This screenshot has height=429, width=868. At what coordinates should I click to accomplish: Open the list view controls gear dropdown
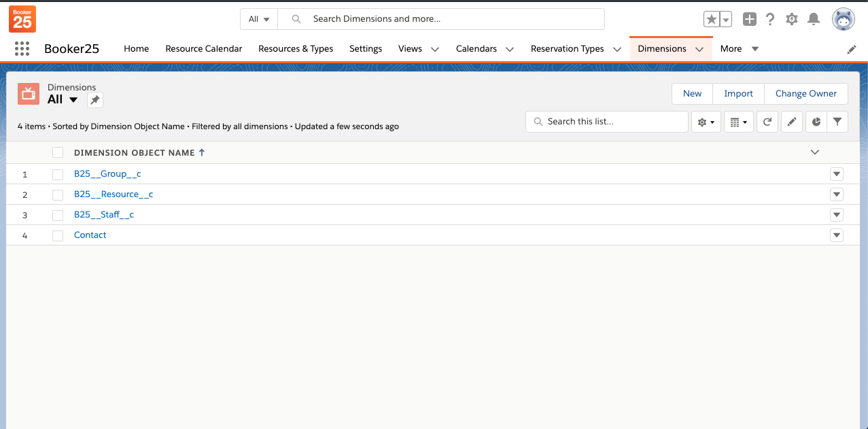tap(706, 122)
